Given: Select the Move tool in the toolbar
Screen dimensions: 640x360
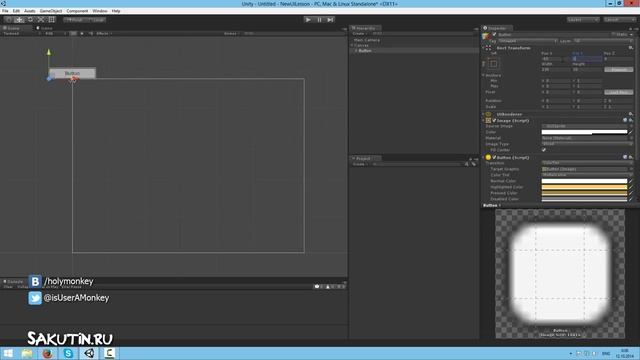Looking at the screenshot, I should (x=19, y=20).
